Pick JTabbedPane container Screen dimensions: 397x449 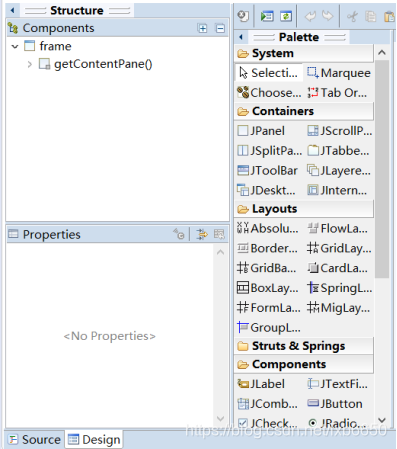coord(338,151)
